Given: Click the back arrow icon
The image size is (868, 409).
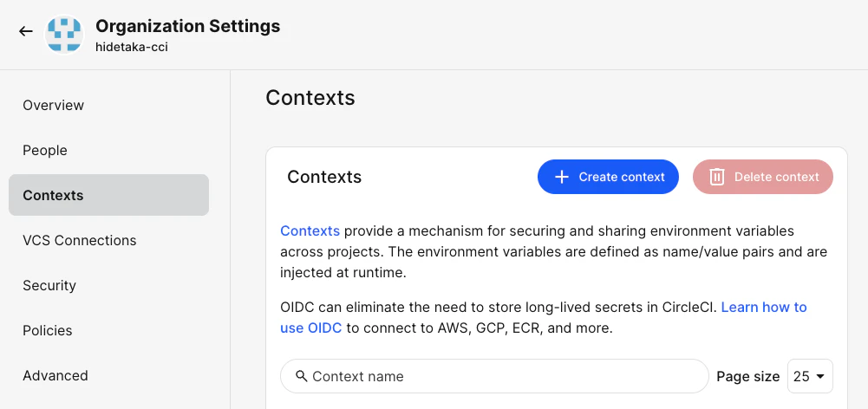Looking at the screenshot, I should tap(26, 31).
